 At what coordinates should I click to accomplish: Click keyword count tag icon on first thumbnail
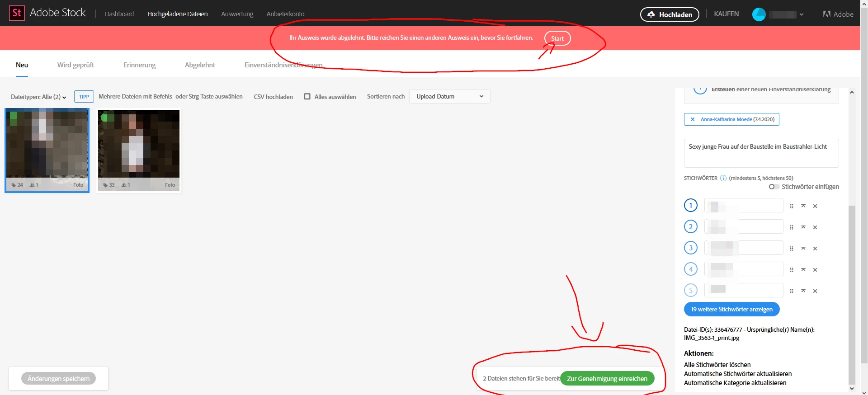[x=14, y=185]
